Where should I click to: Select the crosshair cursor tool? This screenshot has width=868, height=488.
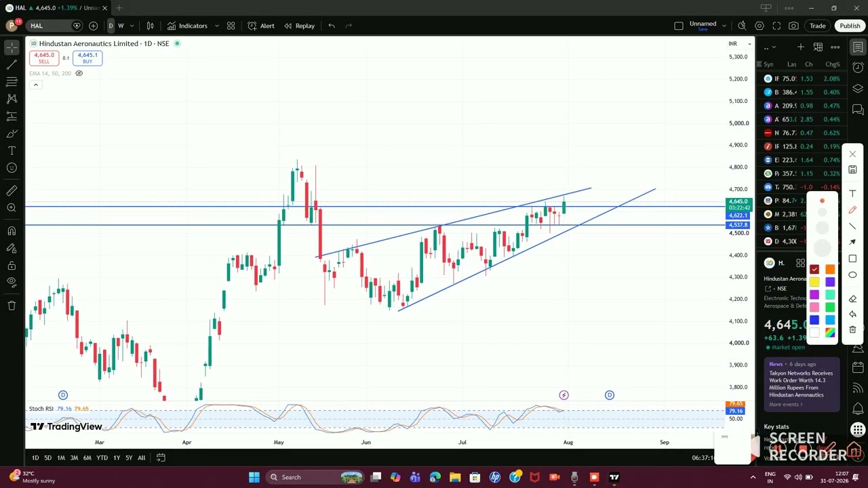coord(12,47)
